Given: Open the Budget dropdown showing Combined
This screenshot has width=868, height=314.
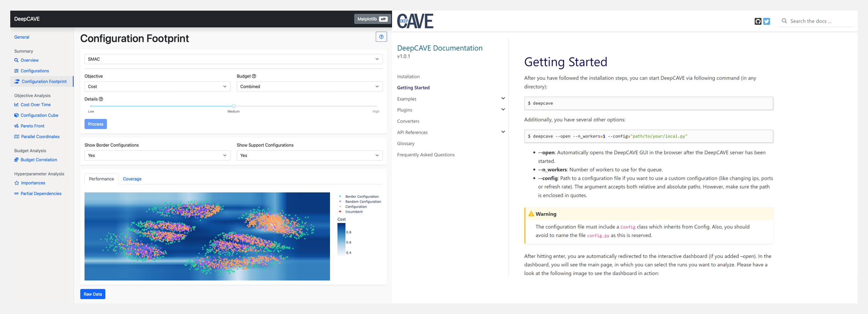Looking at the screenshot, I should click(310, 86).
